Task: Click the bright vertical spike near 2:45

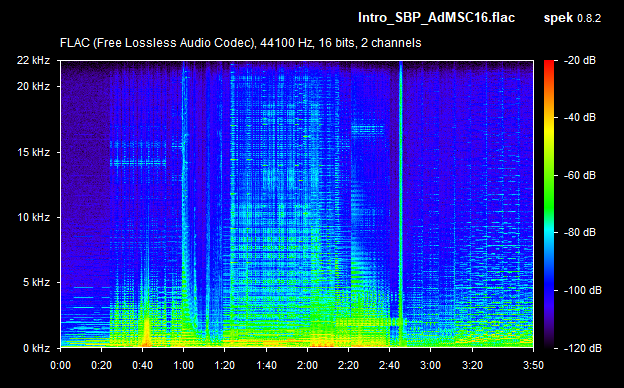Action: pyautogui.click(x=400, y=204)
